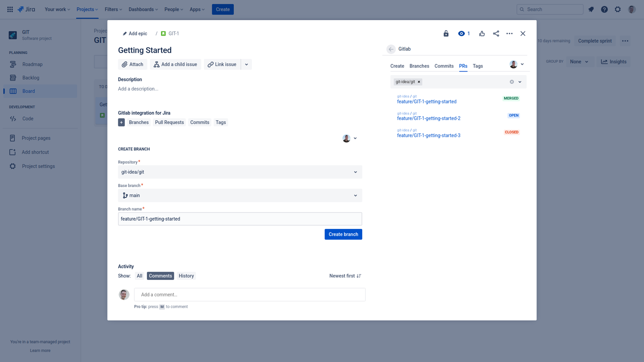Open Tags tab in Gitlab panel
Screen dimensions: 644x362
478,66
